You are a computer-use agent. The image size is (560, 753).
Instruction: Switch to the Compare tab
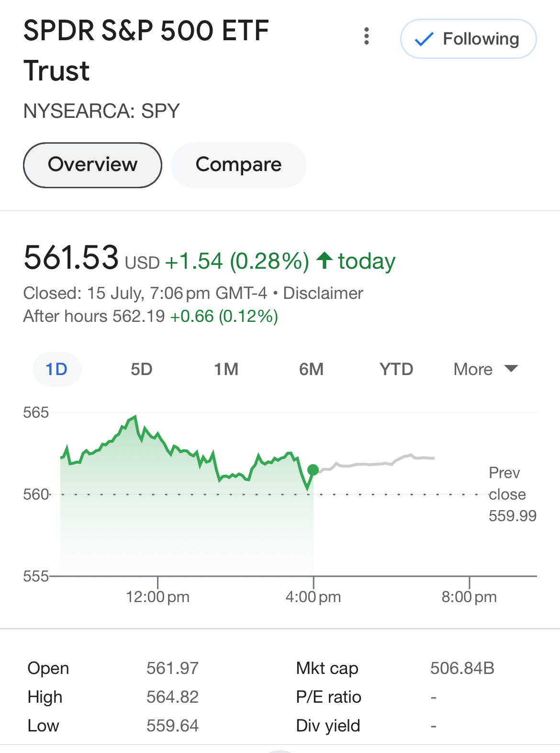click(x=238, y=165)
